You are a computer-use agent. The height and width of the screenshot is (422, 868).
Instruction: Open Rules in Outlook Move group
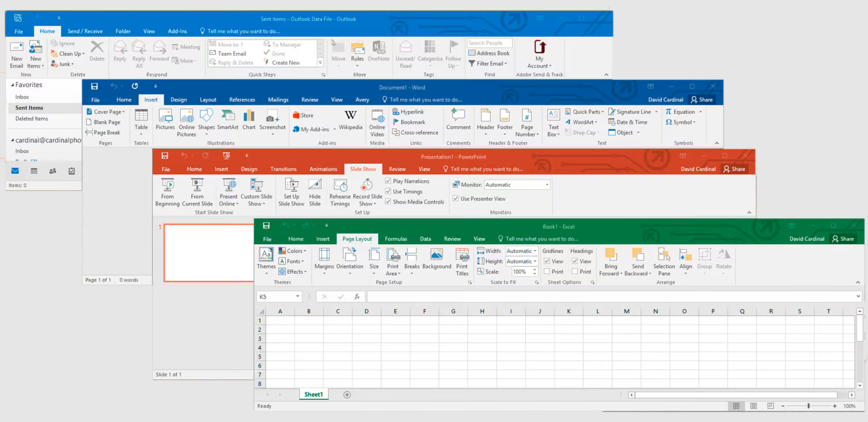pyautogui.click(x=357, y=54)
